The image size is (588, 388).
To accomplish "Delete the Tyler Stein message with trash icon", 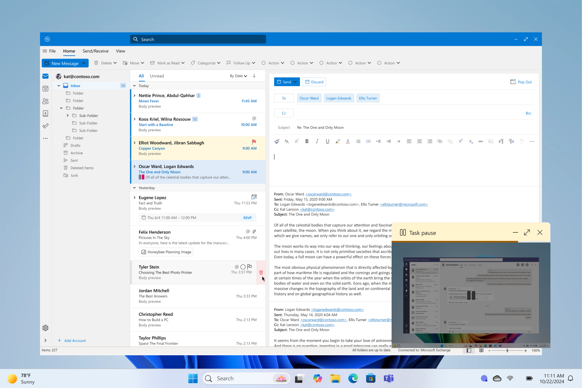I will pyautogui.click(x=264, y=275).
